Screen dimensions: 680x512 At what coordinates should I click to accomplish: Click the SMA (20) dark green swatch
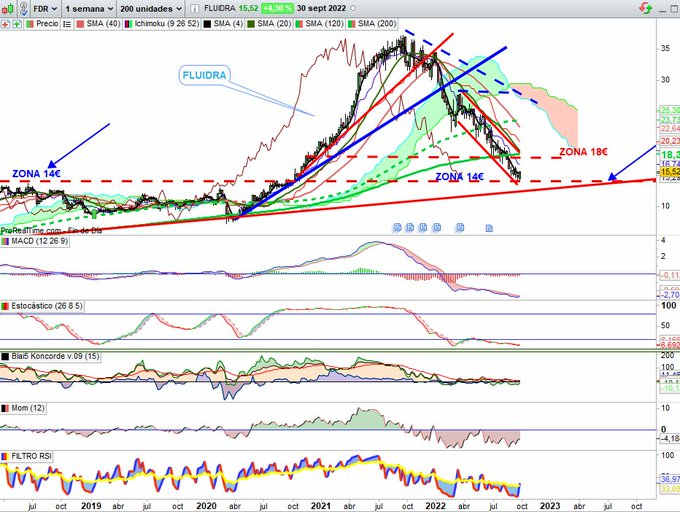(251, 24)
